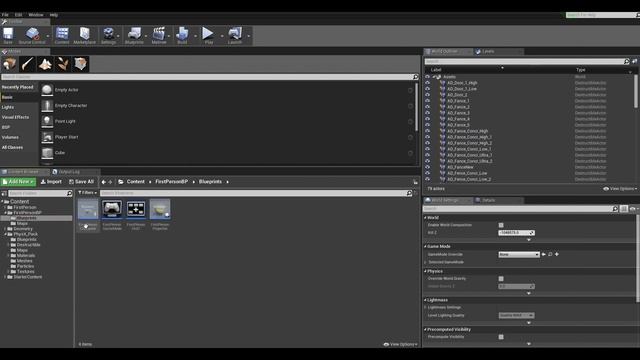This screenshot has width=640, height=360.
Task: Open the Level Lighting Quality dropdown
Action: (516, 316)
